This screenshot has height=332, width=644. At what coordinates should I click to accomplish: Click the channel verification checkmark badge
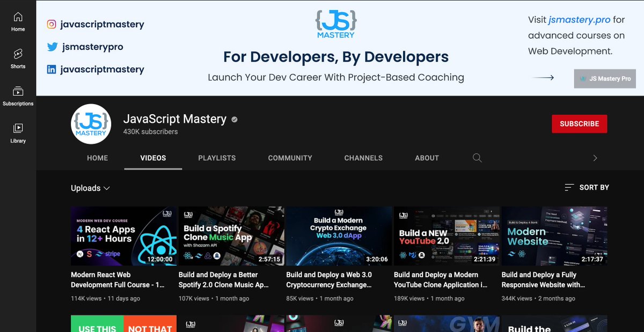pos(233,119)
